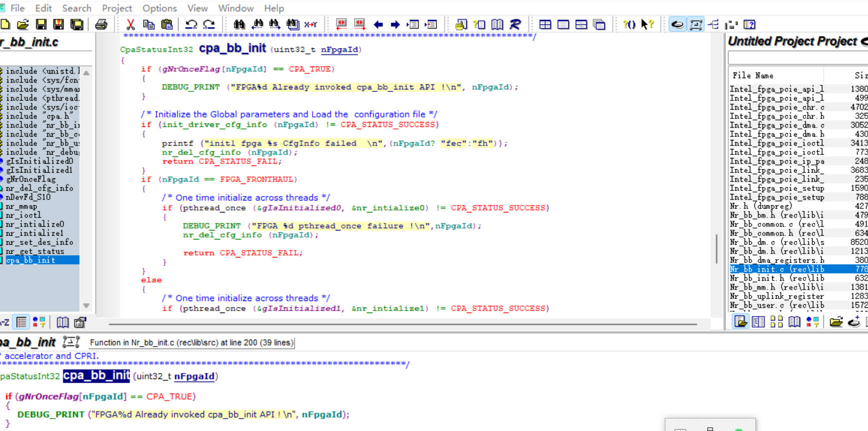Click the blue Go Back arrow

pos(378,24)
